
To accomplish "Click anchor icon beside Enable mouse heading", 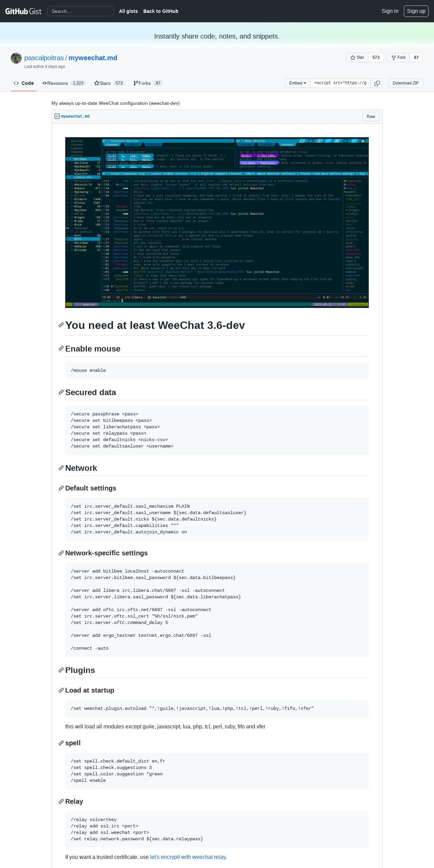I will coord(61,348).
